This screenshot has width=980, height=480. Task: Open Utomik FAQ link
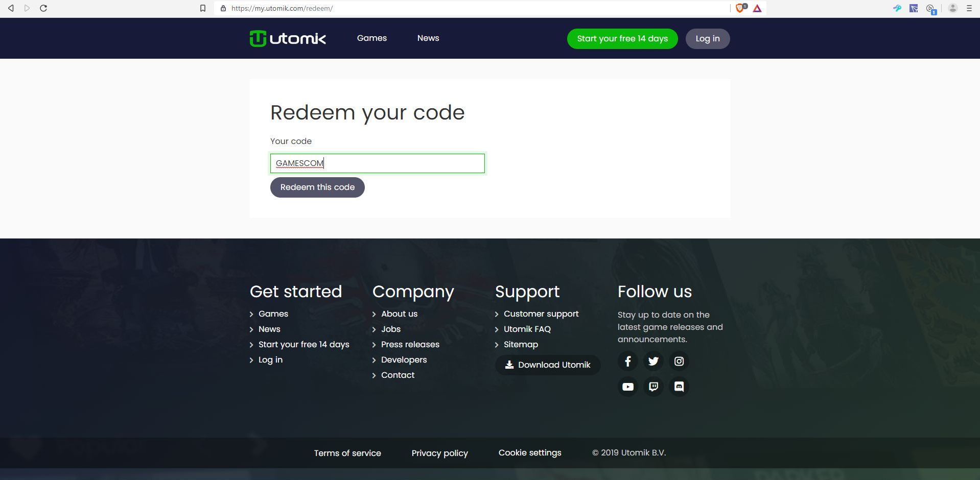(527, 329)
